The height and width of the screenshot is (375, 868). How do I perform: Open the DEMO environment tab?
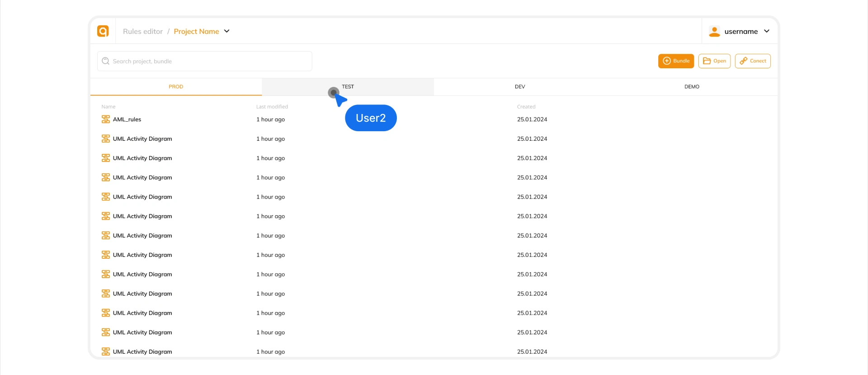click(692, 87)
